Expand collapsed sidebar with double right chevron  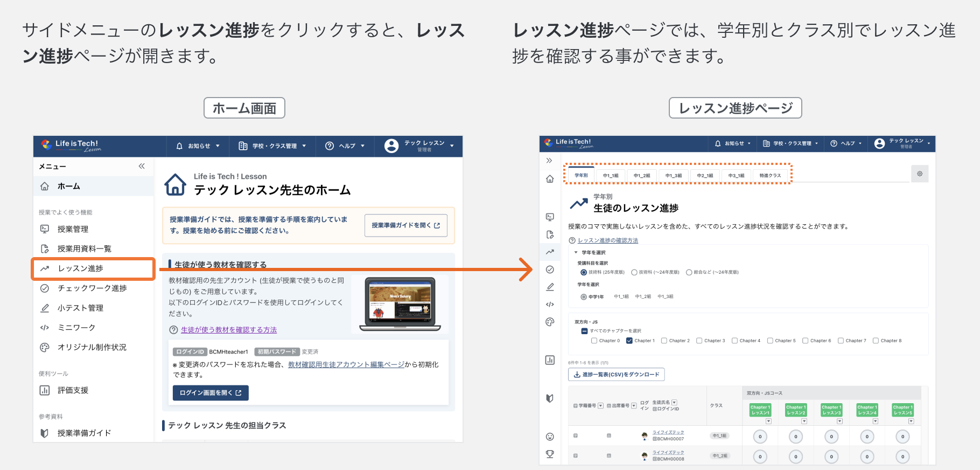[549, 161]
